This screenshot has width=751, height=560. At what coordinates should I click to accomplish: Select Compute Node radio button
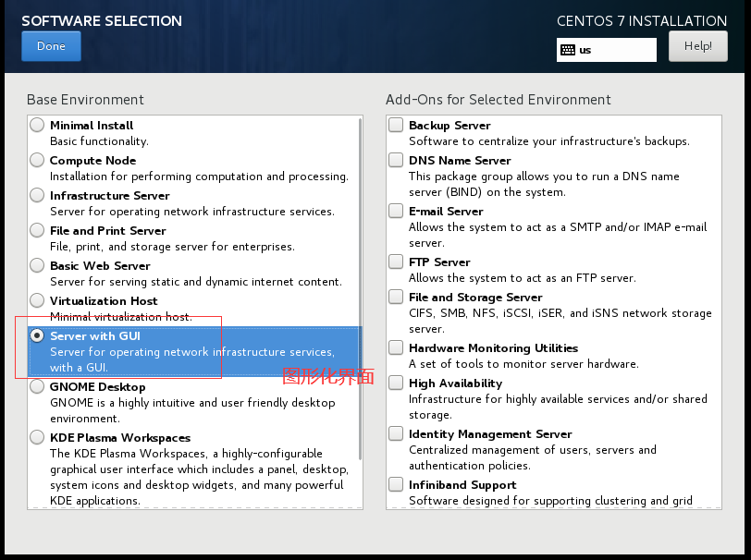tap(37, 160)
